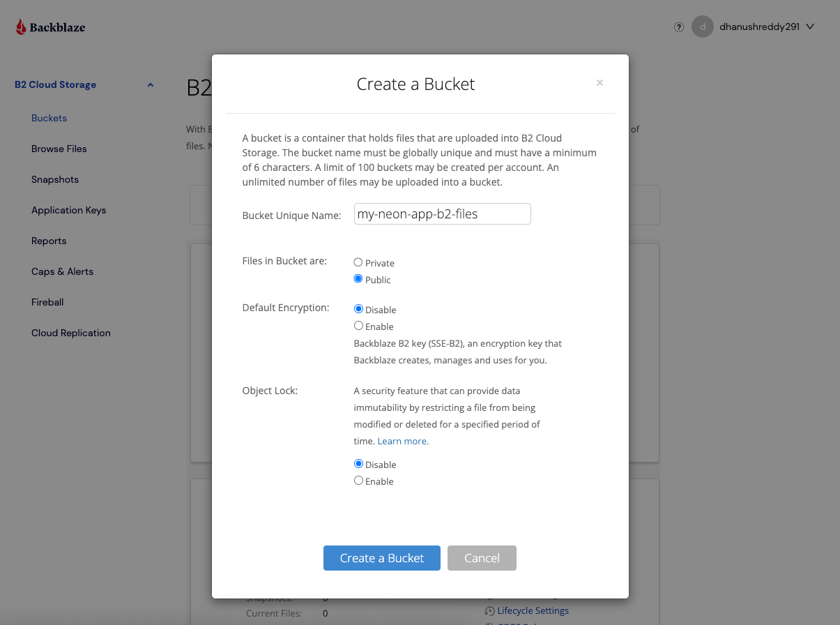This screenshot has width=840, height=625.
Task: Select Public for files in bucket
Action: click(x=358, y=278)
